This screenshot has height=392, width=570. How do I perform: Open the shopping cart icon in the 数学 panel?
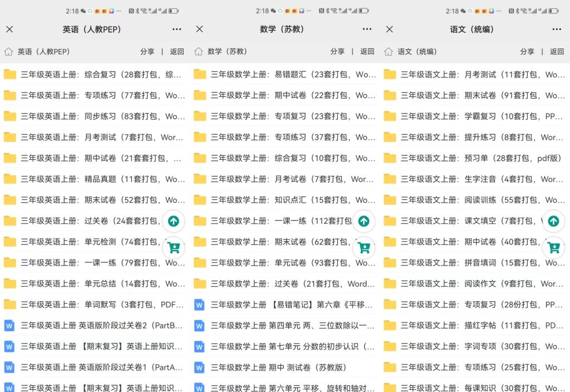(x=363, y=247)
